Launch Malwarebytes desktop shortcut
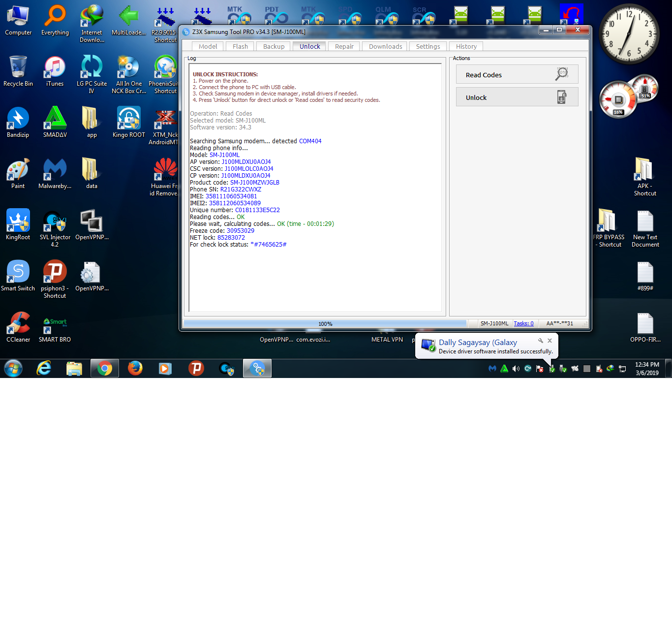The width and height of the screenshot is (672, 629). coord(55,174)
